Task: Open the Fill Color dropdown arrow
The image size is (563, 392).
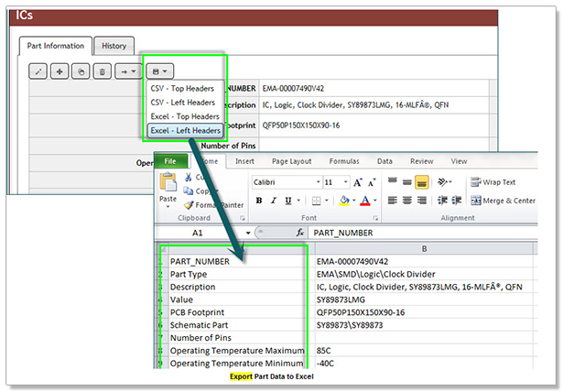Action: (x=354, y=201)
